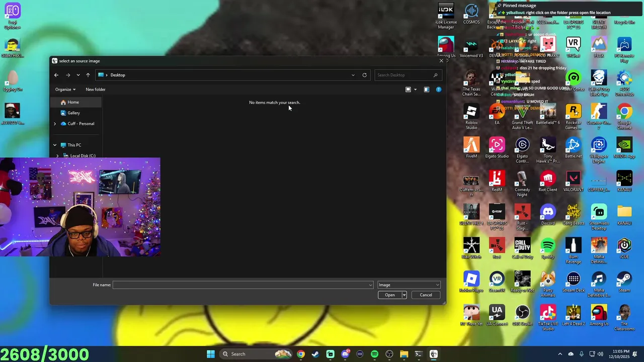Image resolution: width=644 pixels, height=362 pixels.
Task: Select the Elgato Studio desktop icon
Action: (x=497, y=148)
